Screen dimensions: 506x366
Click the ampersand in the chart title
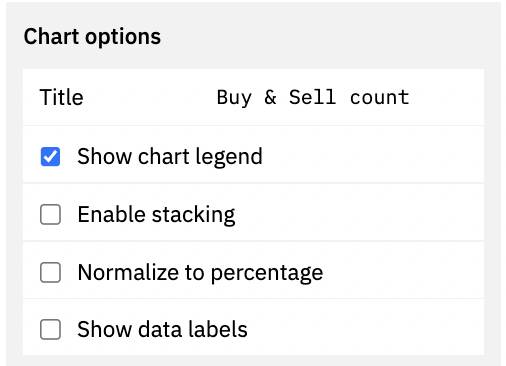pyautogui.click(x=270, y=97)
